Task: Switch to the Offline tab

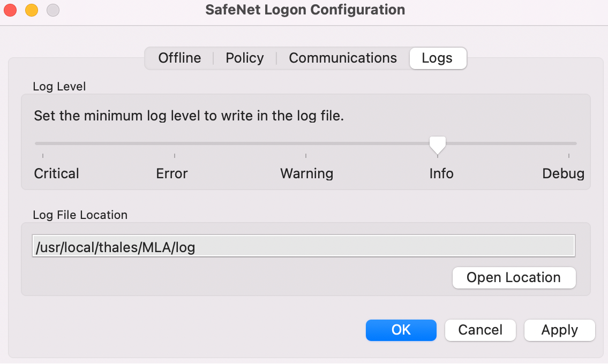Action: pyautogui.click(x=179, y=58)
